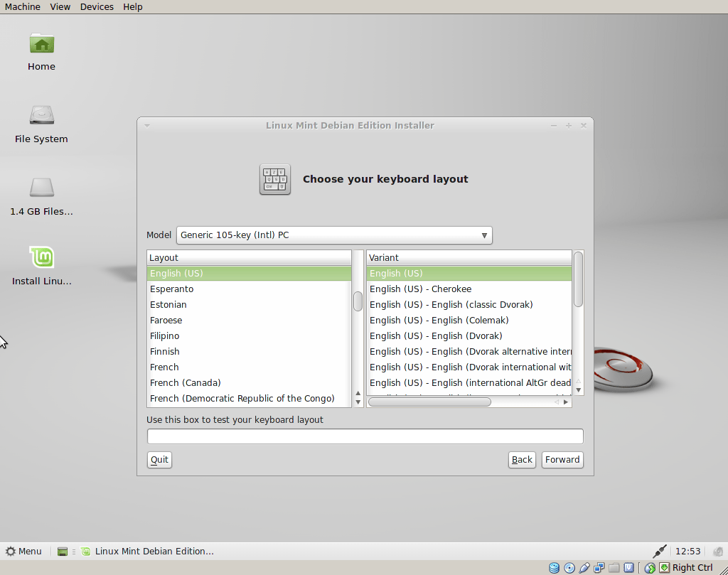This screenshot has width=728, height=575.
Task: Click the Variant list scroll-right arrow
Action: click(x=565, y=402)
